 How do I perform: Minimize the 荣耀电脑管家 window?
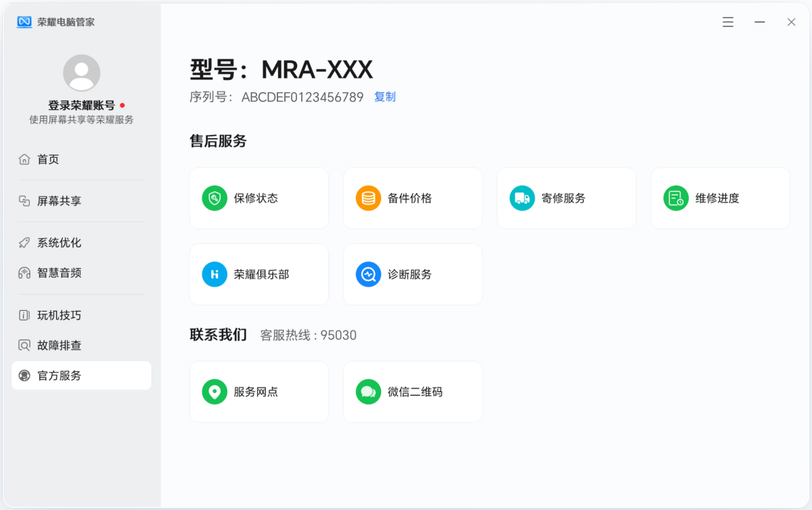[x=760, y=22]
